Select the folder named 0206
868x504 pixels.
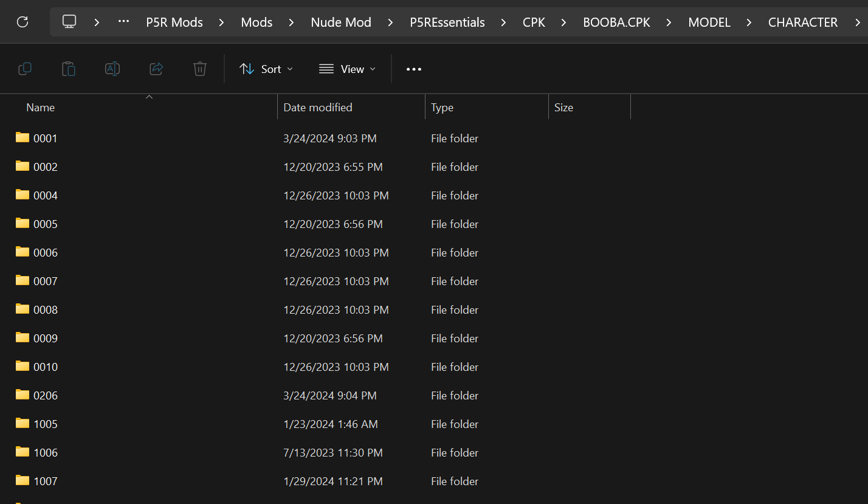coord(46,396)
